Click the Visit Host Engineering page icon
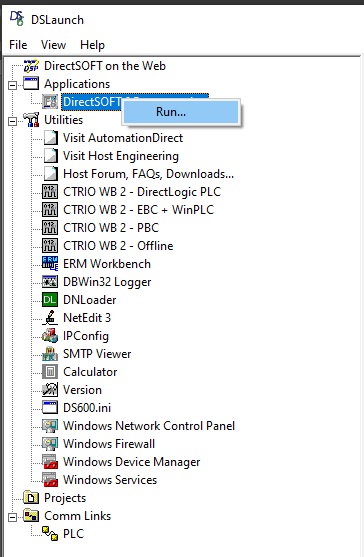 click(x=50, y=156)
